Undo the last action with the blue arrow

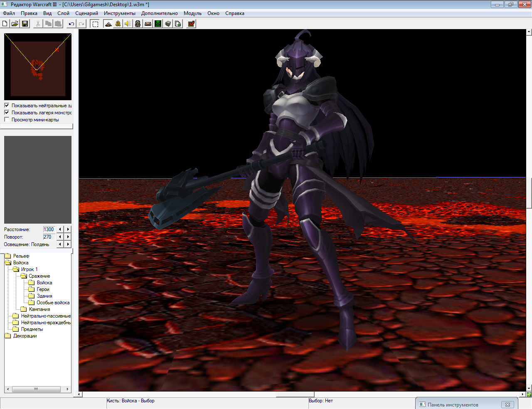pos(71,24)
